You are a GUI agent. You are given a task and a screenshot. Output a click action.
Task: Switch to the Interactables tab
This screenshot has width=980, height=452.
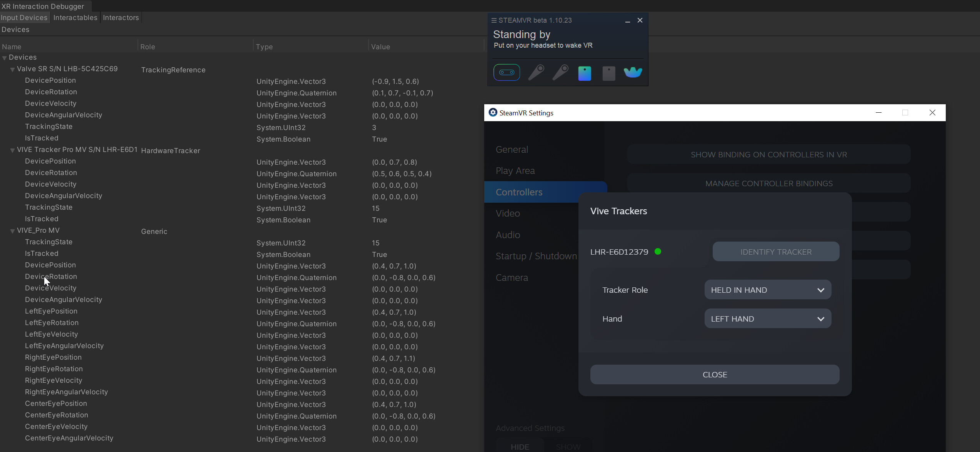pos(75,18)
